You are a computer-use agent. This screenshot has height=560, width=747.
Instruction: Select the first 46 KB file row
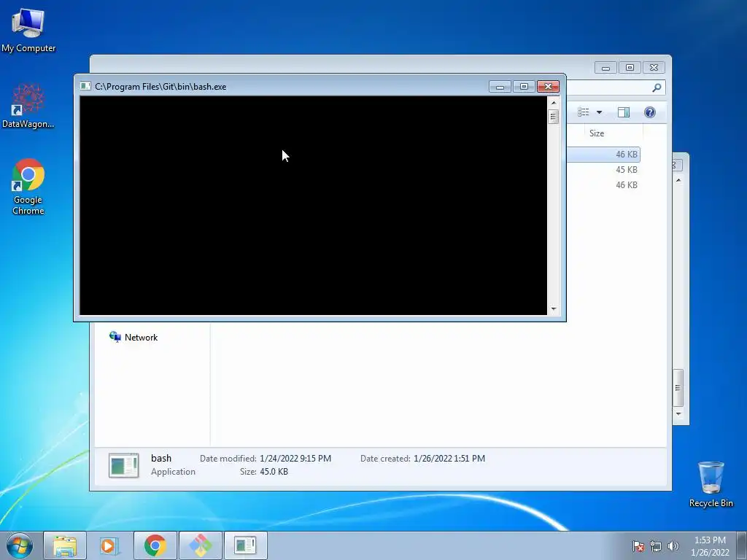coord(603,155)
